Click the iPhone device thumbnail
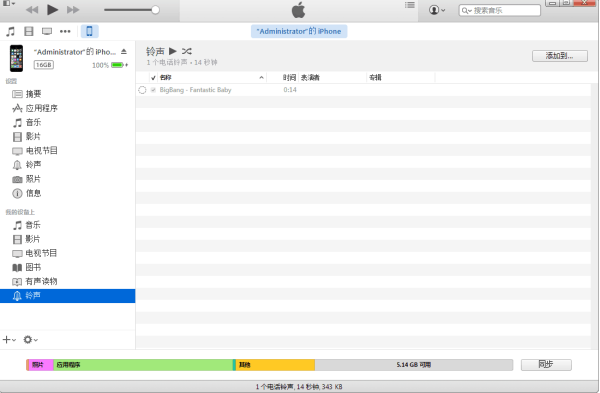The image size is (600, 393). tap(16, 58)
